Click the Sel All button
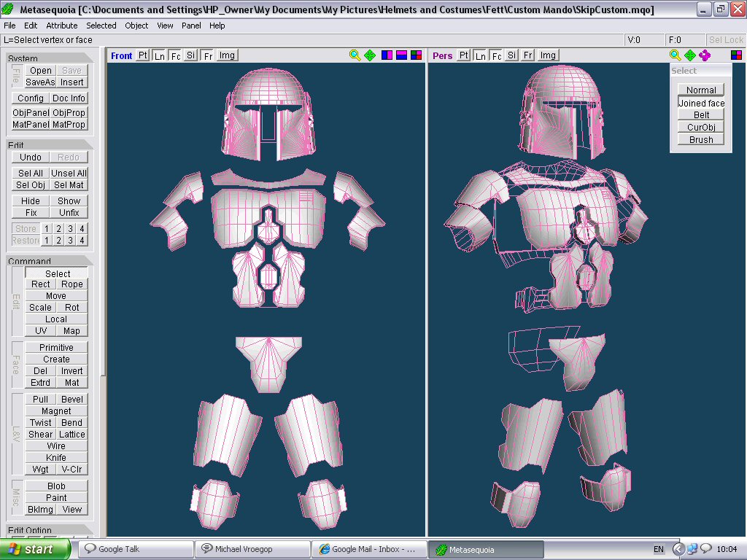The height and width of the screenshot is (560, 747). (31, 174)
